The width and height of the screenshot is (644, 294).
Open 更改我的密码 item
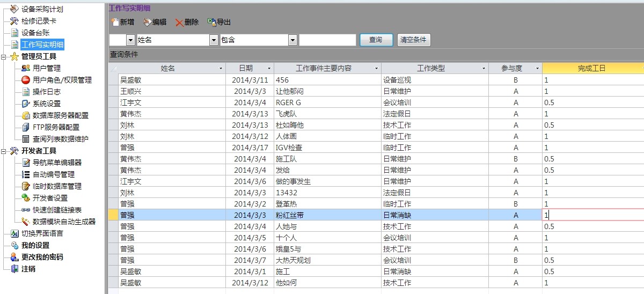pos(42,257)
